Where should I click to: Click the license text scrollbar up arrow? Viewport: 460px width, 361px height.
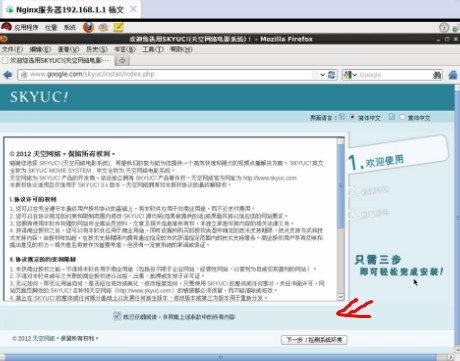(x=340, y=141)
